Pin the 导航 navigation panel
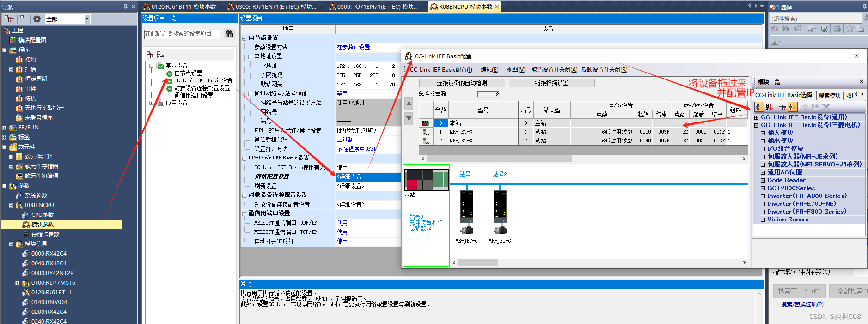The height and width of the screenshot is (324, 868). (x=126, y=6)
